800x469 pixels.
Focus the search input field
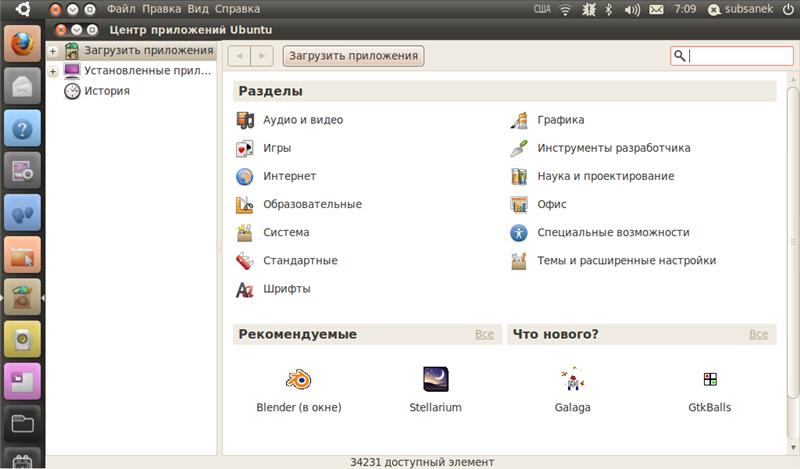pyautogui.click(x=732, y=56)
